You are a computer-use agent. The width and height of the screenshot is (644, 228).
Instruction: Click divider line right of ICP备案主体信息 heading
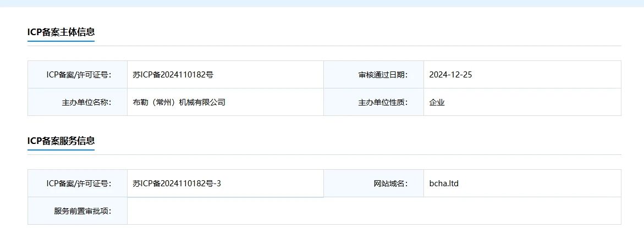pos(358,46)
